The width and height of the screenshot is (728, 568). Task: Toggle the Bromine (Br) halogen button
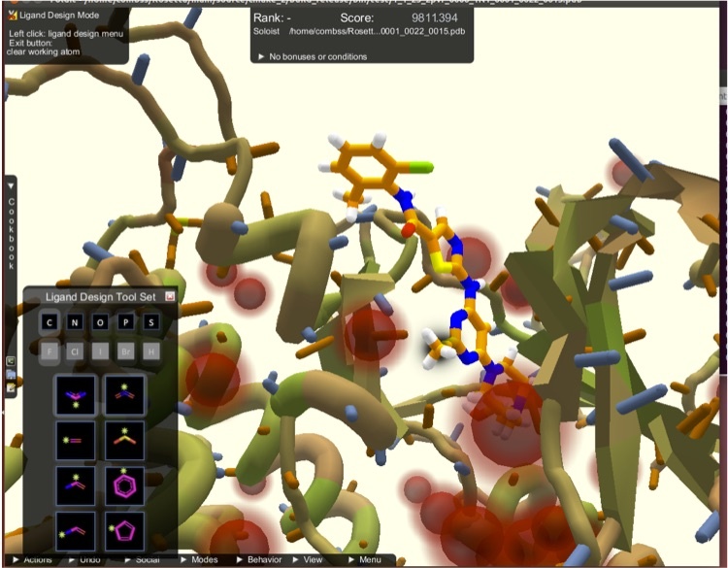click(126, 351)
